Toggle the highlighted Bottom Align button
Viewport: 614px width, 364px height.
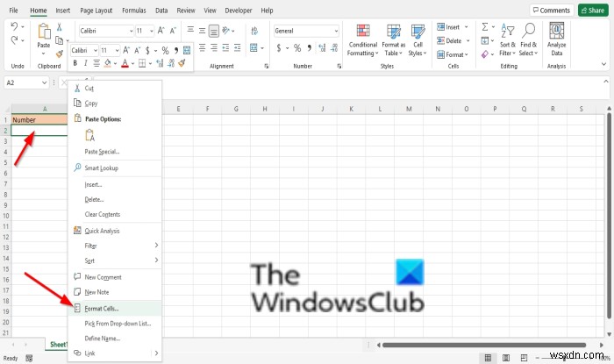(x=214, y=31)
